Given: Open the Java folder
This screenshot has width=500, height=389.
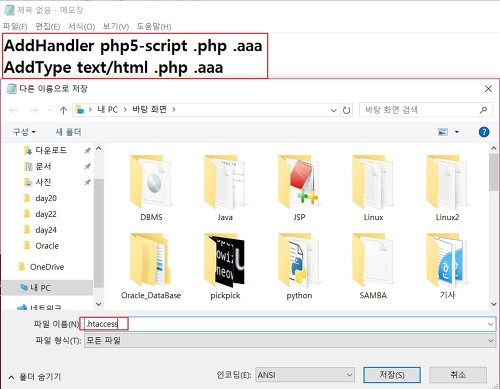Looking at the screenshot, I should pyautogui.click(x=225, y=188).
